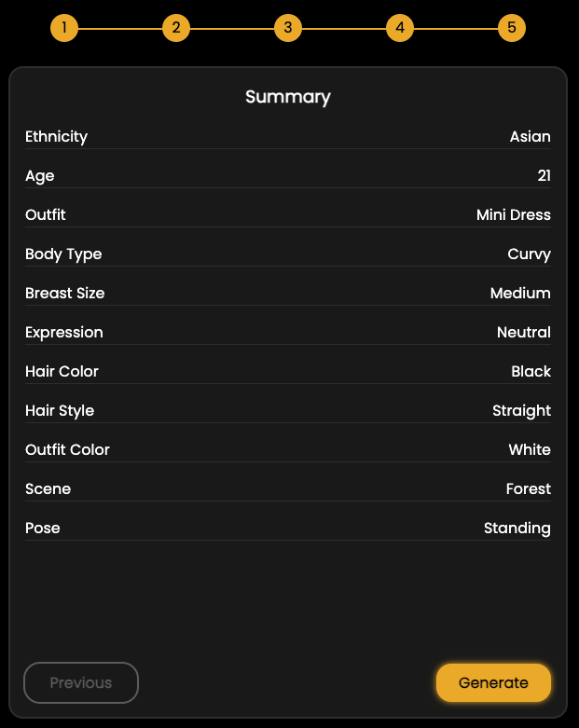Click the Straight hair style value
The height and width of the screenshot is (728, 579).
click(522, 410)
